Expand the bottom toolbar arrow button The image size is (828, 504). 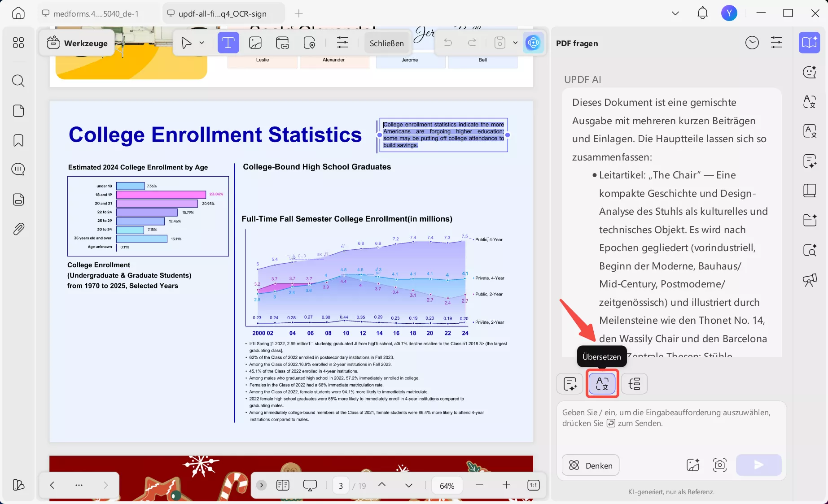point(262,485)
